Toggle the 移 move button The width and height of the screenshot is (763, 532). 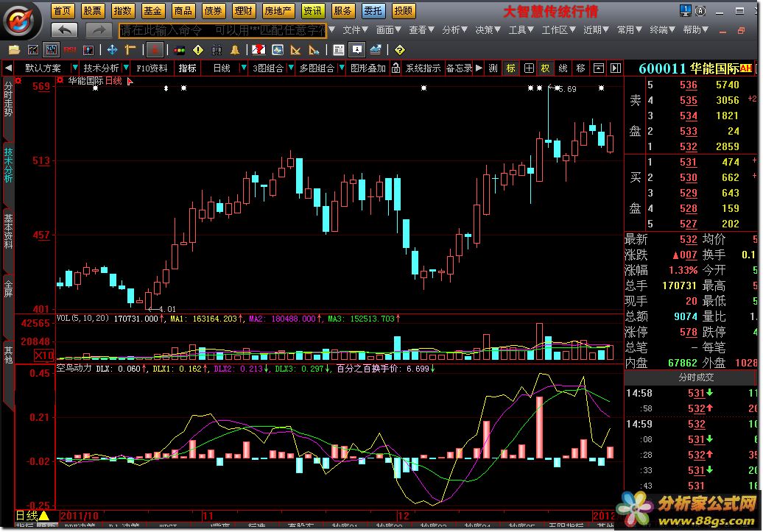click(x=580, y=68)
